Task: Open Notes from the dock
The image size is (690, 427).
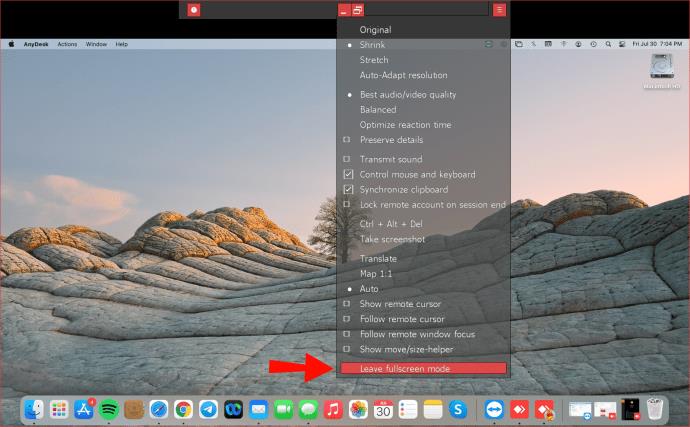Action: click(433, 409)
